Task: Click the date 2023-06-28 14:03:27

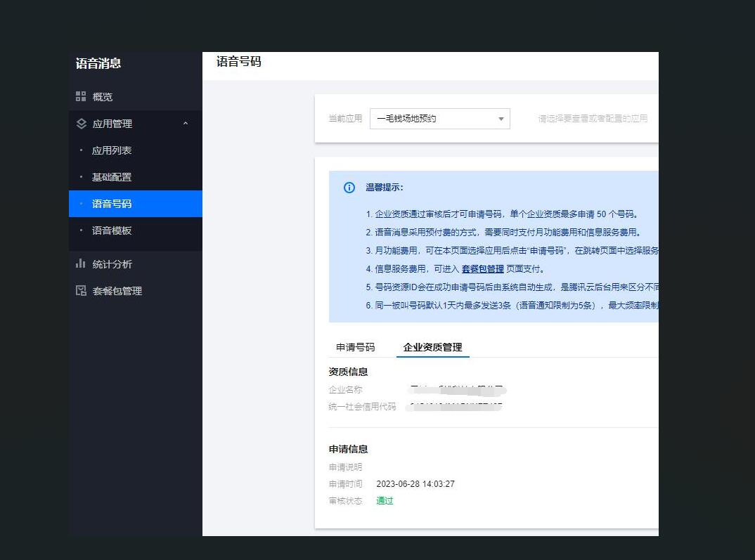Action: (415, 484)
